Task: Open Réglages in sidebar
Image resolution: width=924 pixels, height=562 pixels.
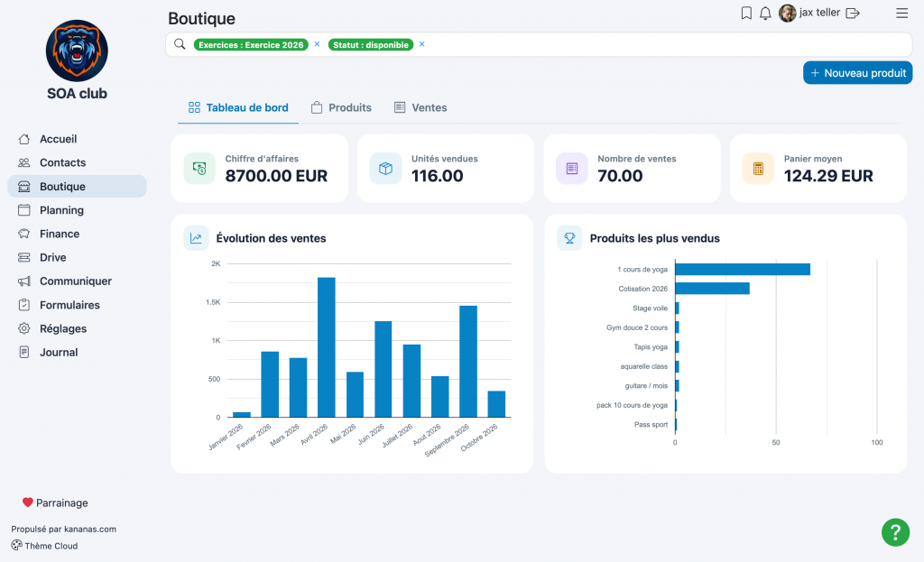Action: pyautogui.click(x=77, y=328)
